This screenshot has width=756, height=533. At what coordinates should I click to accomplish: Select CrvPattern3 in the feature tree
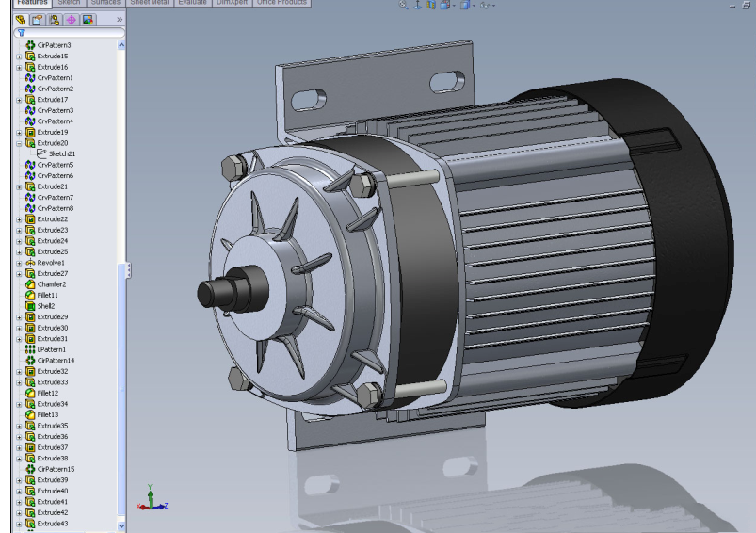(x=56, y=110)
